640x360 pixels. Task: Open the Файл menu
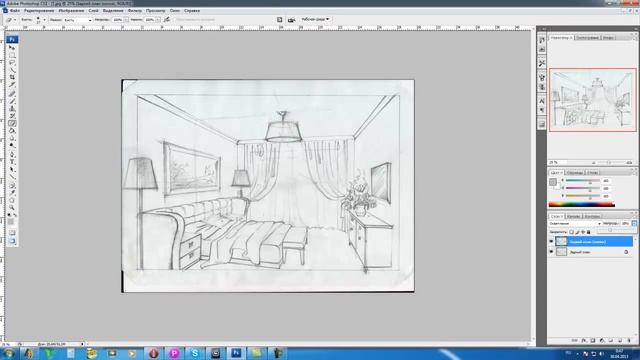tap(15, 11)
